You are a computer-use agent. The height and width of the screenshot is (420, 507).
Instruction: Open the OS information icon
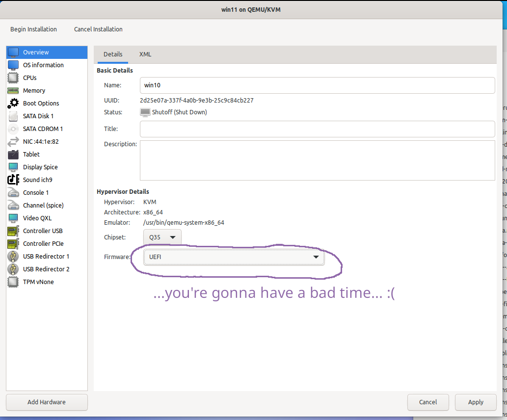(x=13, y=65)
